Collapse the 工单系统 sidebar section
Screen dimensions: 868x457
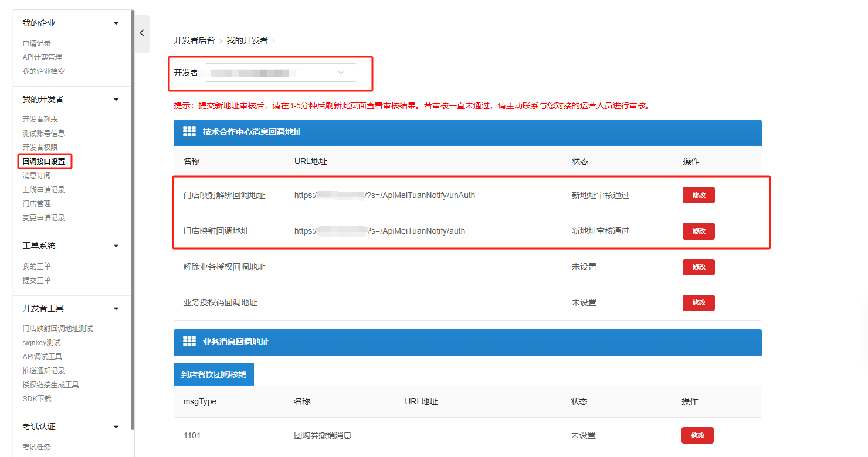(116, 246)
